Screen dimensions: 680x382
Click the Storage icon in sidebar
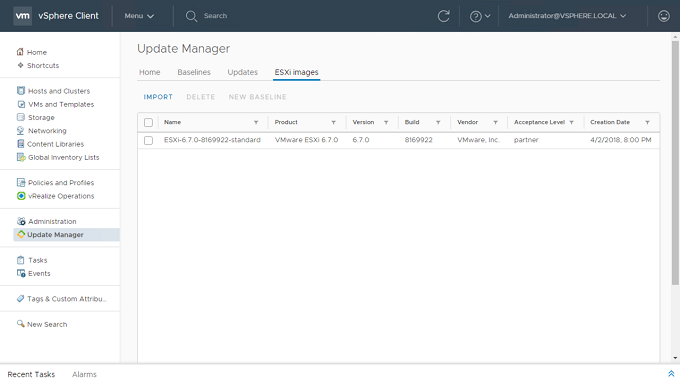click(x=21, y=117)
